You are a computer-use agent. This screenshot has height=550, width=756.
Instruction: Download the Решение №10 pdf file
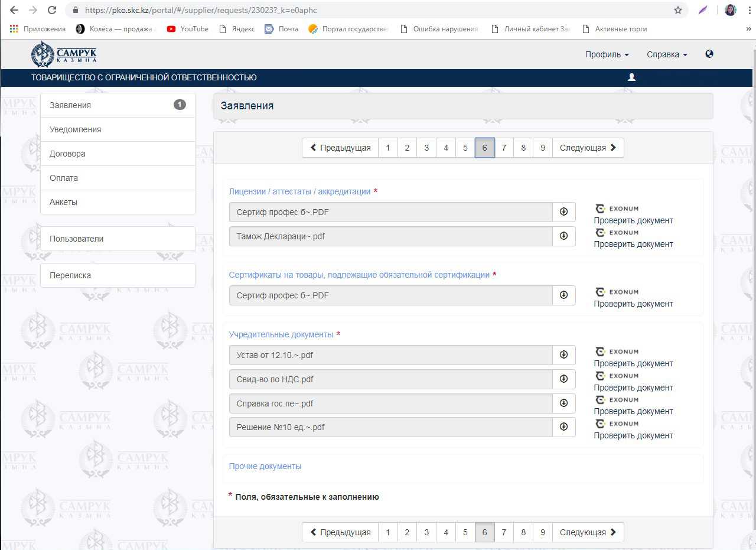point(563,427)
